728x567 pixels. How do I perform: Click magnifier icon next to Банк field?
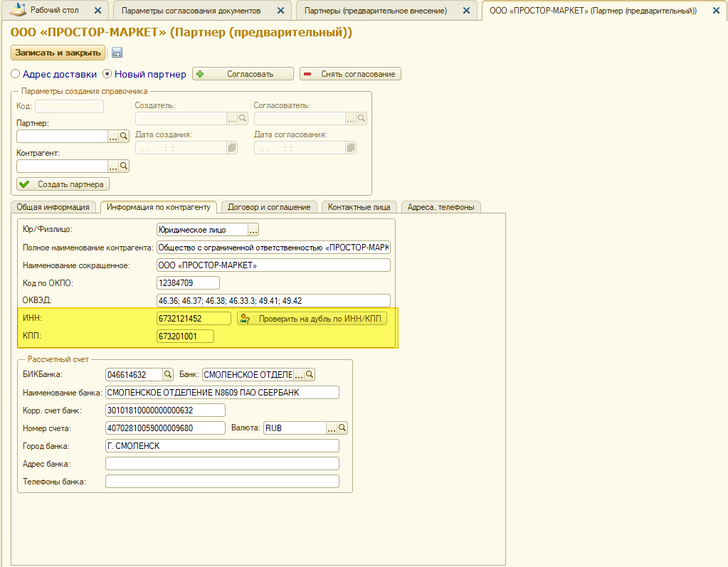[310, 374]
